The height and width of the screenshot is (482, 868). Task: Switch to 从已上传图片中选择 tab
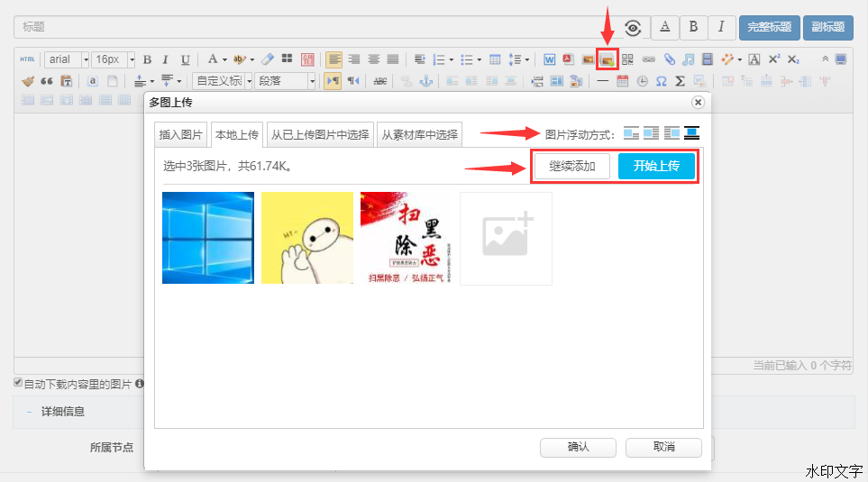point(320,134)
